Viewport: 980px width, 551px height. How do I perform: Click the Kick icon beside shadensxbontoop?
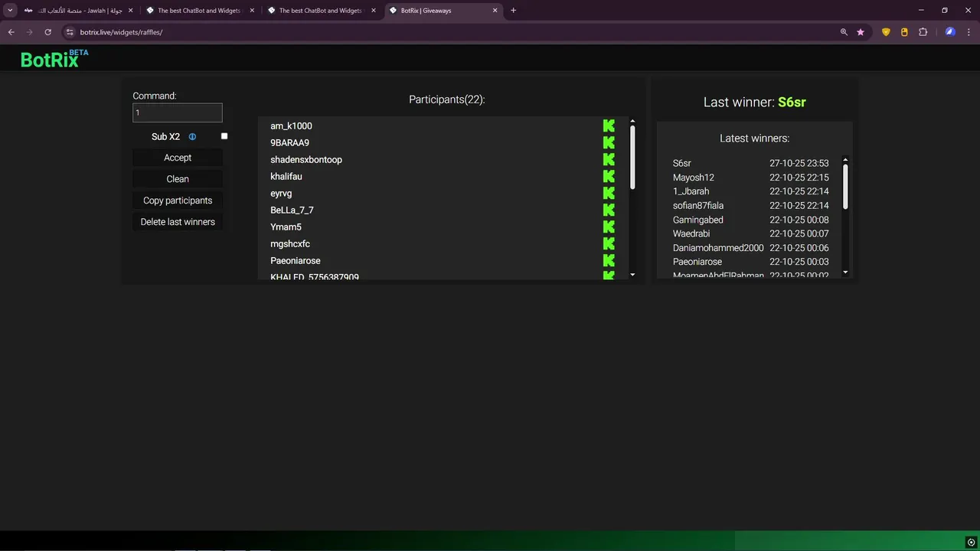pyautogui.click(x=609, y=159)
